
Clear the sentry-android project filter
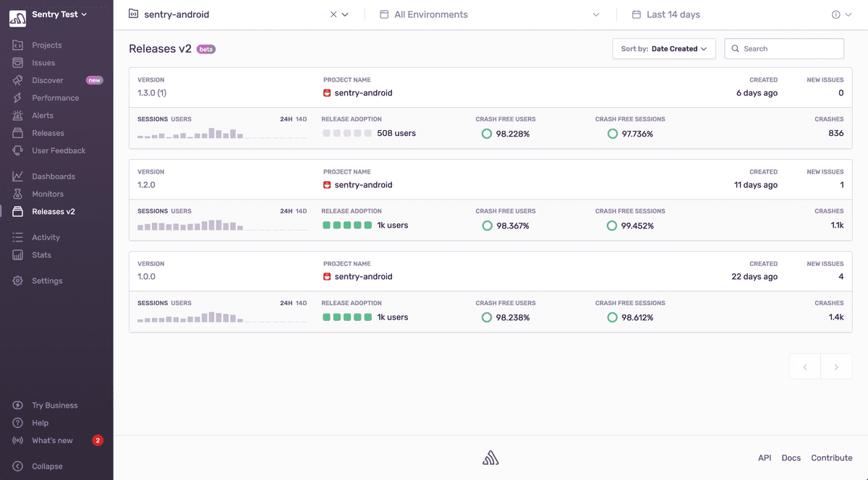333,14
